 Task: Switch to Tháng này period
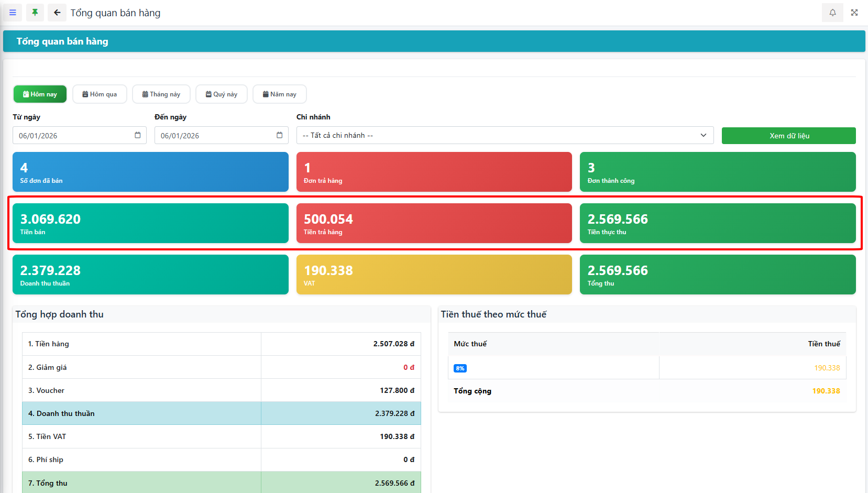(x=161, y=94)
